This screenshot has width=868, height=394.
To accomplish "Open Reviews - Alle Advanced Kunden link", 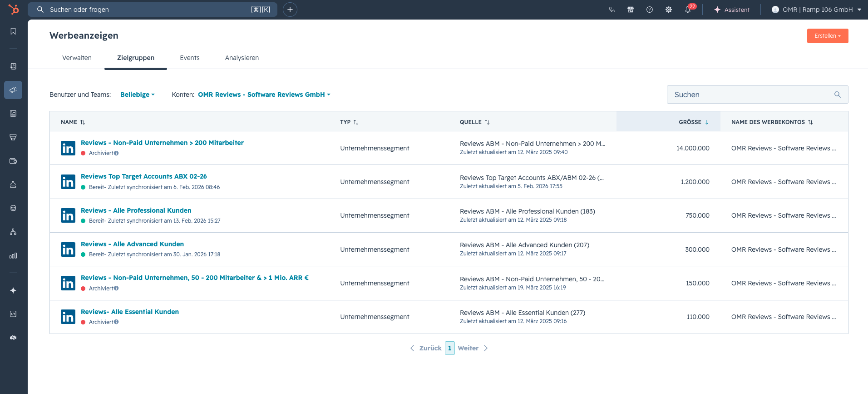I will coord(132,244).
